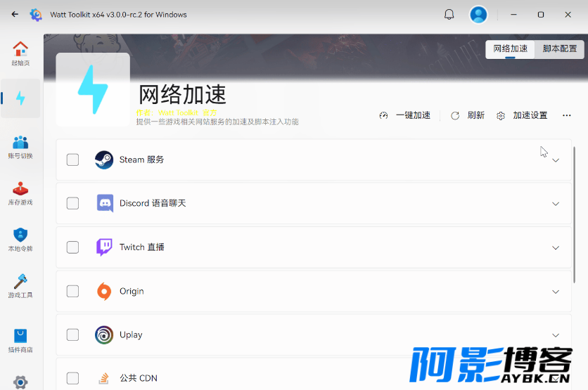This screenshot has height=390, width=588.
Task: Click the Watt Toolkit app logo
Action: coord(36,15)
